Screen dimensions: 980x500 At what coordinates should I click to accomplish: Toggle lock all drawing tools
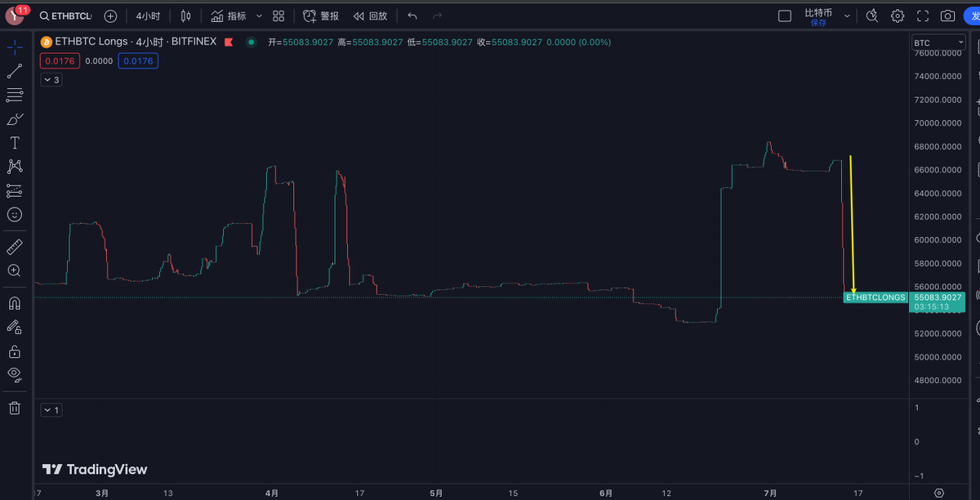click(x=15, y=351)
